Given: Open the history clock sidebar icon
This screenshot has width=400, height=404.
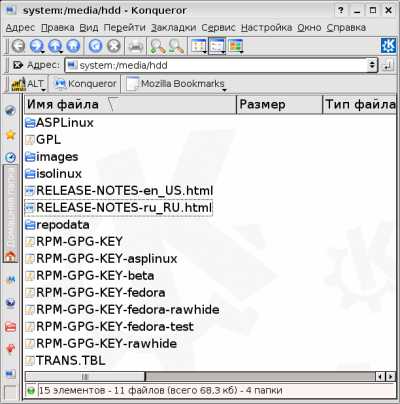Looking at the screenshot, I should click(x=11, y=157).
